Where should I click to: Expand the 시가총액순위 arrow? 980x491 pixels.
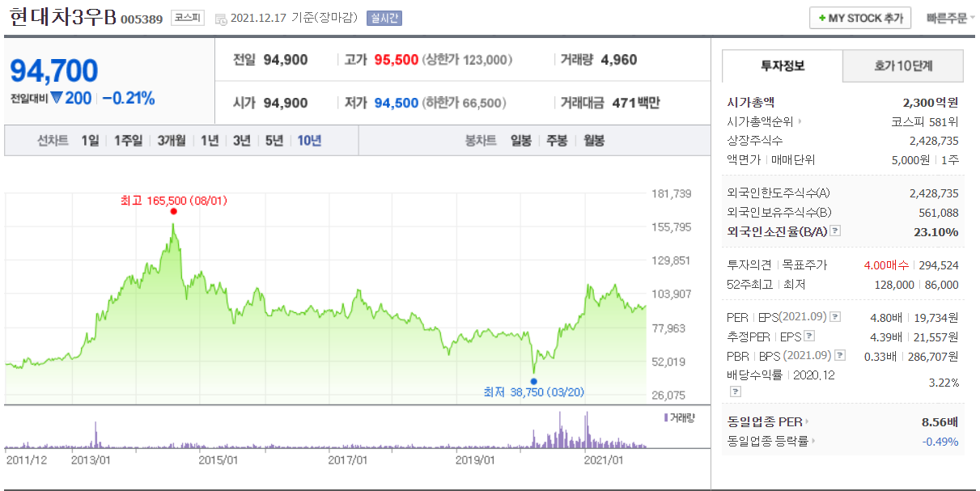[800, 122]
